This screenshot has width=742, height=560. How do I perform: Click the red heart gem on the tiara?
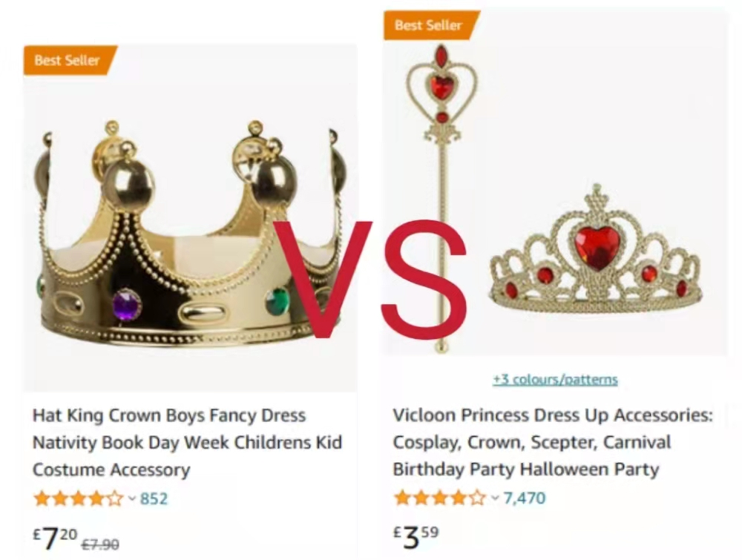pos(597,246)
